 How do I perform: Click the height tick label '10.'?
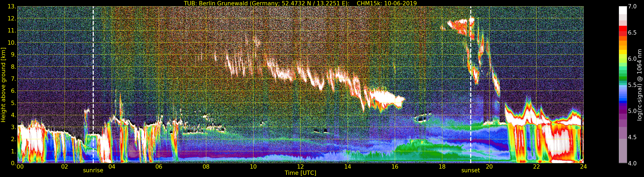12,43
